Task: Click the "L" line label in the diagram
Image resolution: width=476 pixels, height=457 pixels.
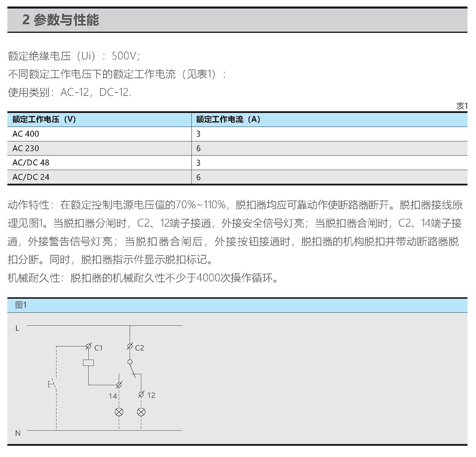Action: tap(17, 328)
